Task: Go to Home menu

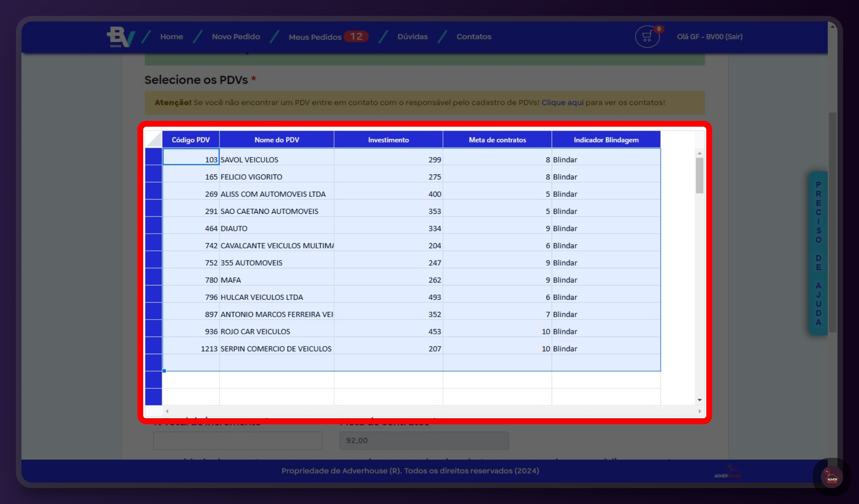Action: 171,37
